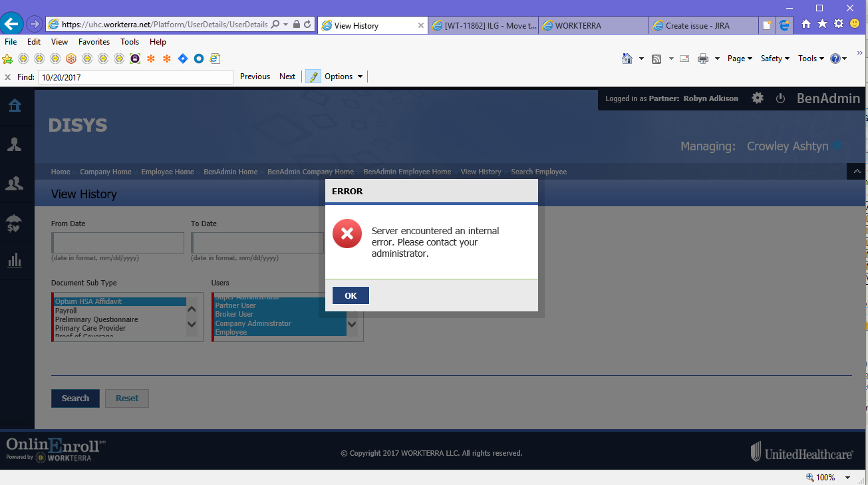Viewport: 868px width, 485px height.
Task: Close the Find bar with the X
Action: [7, 77]
